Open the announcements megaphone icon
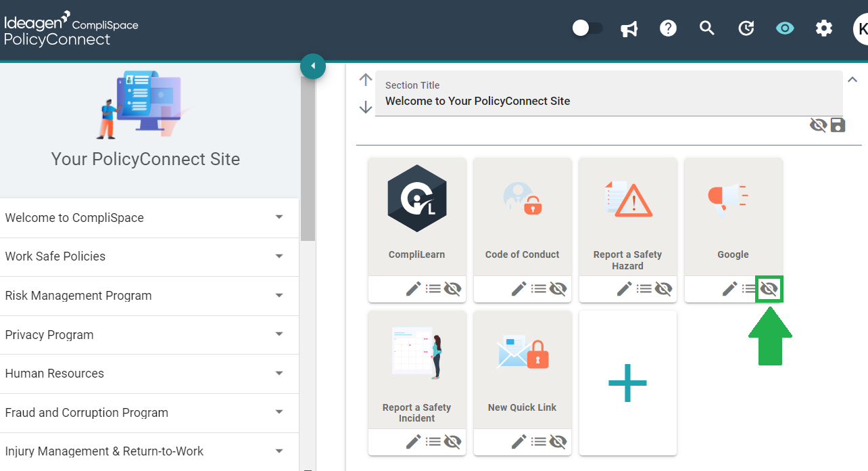868x471 pixels. pos(629,28)
